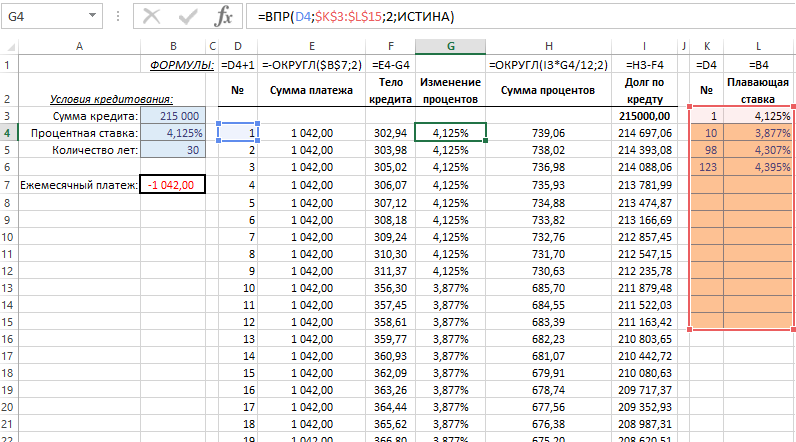Viewport: 796px width, 442px height.
Task: Click the Select All corner of the sheet
Action: (x=9, y=46)
